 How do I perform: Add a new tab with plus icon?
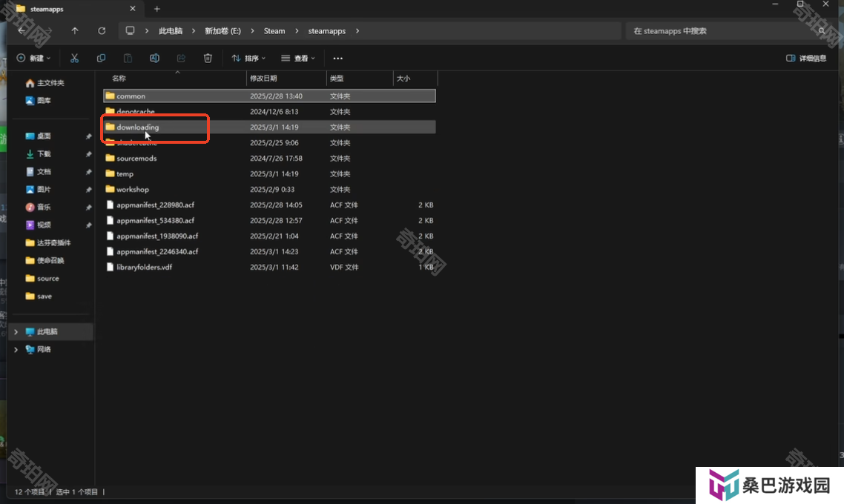click(157, 9)
